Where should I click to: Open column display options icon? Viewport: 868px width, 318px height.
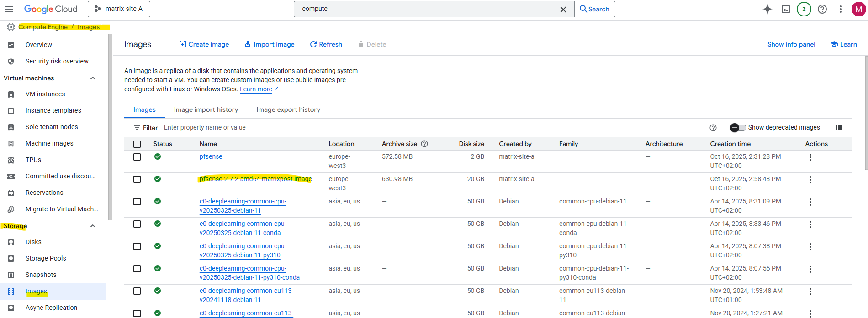(x=839, y=128)
